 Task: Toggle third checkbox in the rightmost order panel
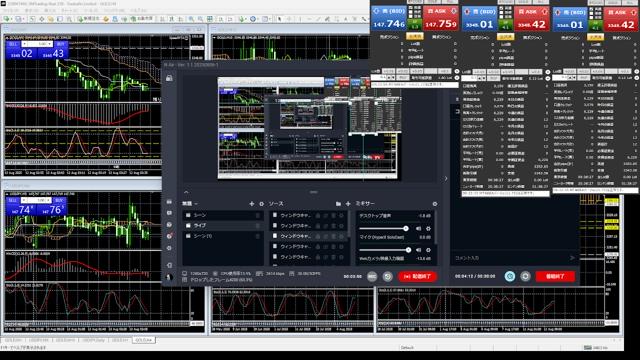(592, 17)
